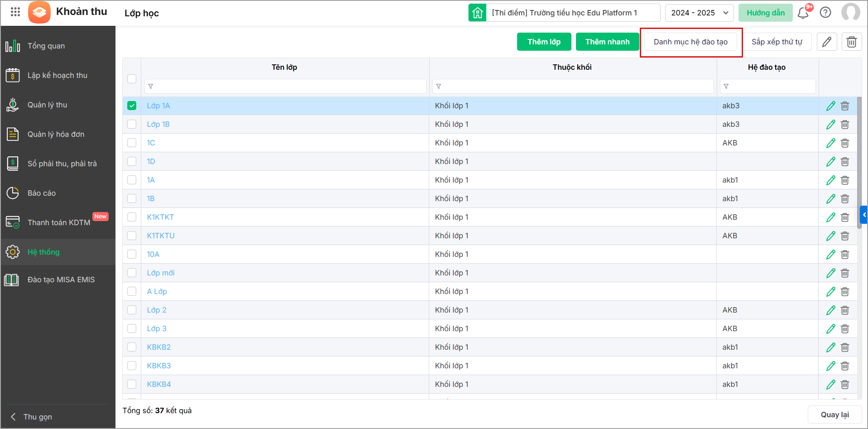Click the Quay lại button
Screen dimensions: 868x429
pos(835,415)
